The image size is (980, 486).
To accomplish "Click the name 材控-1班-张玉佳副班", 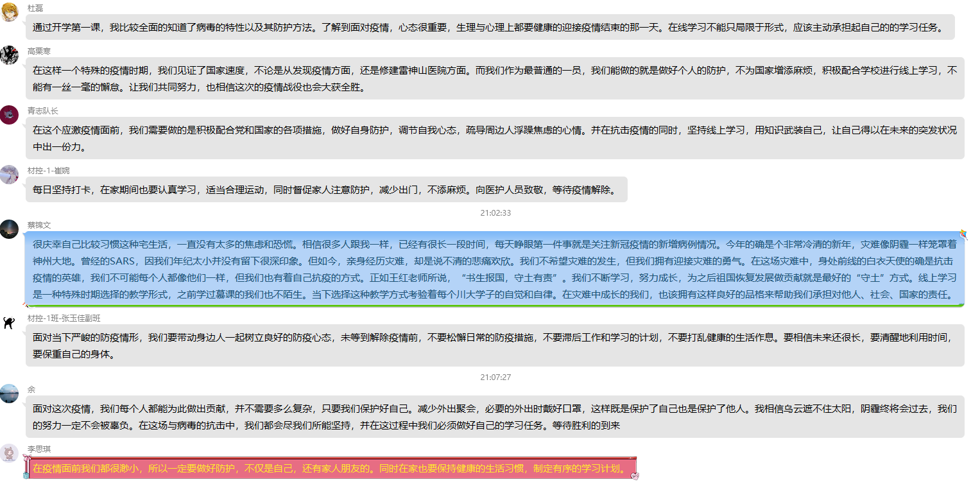I will (64, 318).
